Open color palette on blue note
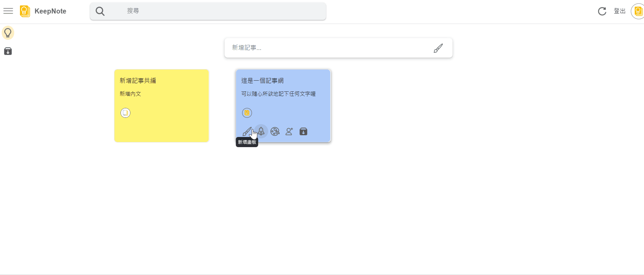This screenshot has width=644, height=275. click(x=275, y=131)
